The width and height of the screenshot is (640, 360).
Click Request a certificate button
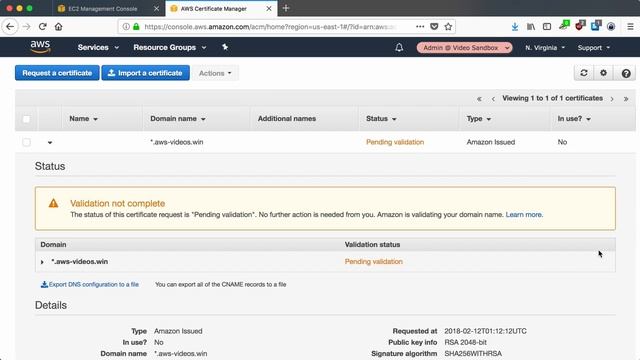click(x=57, y=73)
